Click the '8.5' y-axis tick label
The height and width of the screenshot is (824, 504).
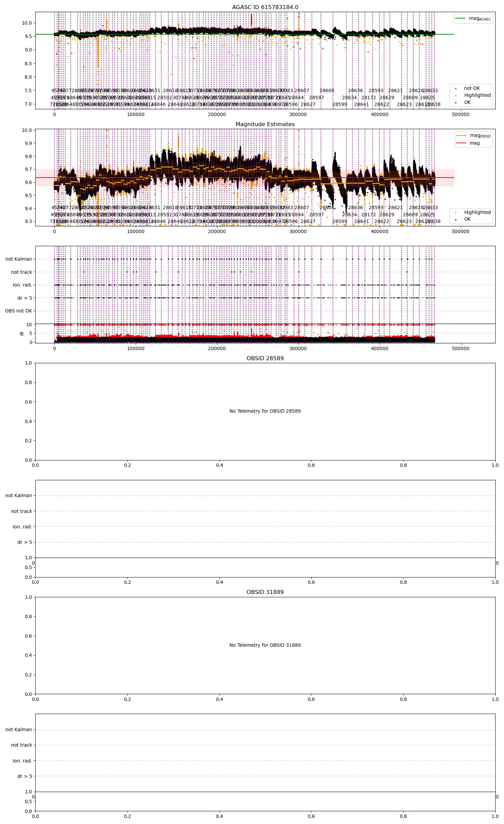click(28, 64)
